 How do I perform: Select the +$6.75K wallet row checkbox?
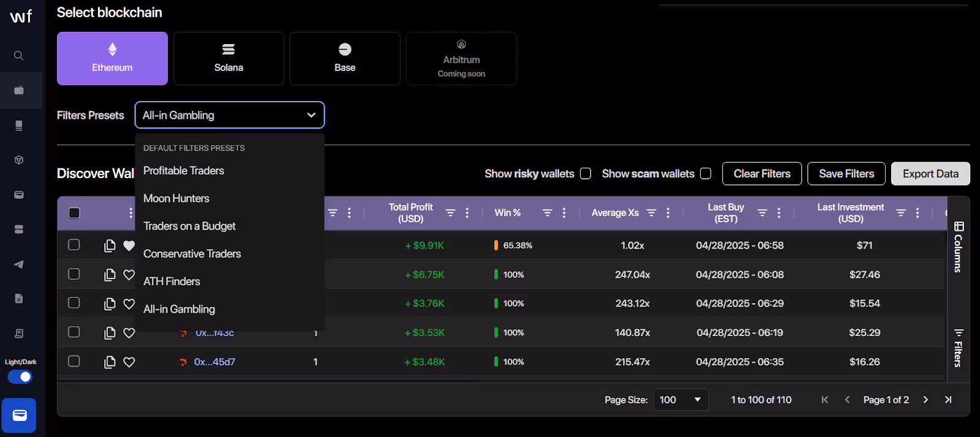click(74, 274)
